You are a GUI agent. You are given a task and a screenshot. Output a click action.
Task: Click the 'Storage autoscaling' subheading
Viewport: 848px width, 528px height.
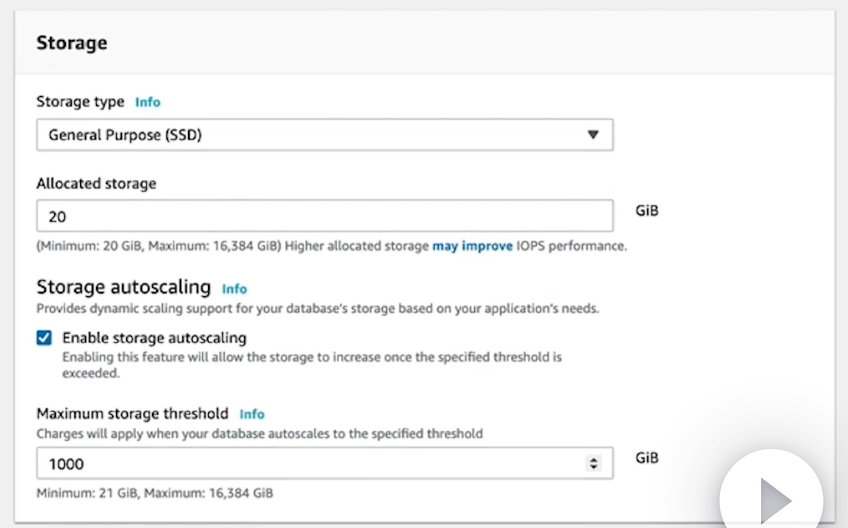(123, 288)
